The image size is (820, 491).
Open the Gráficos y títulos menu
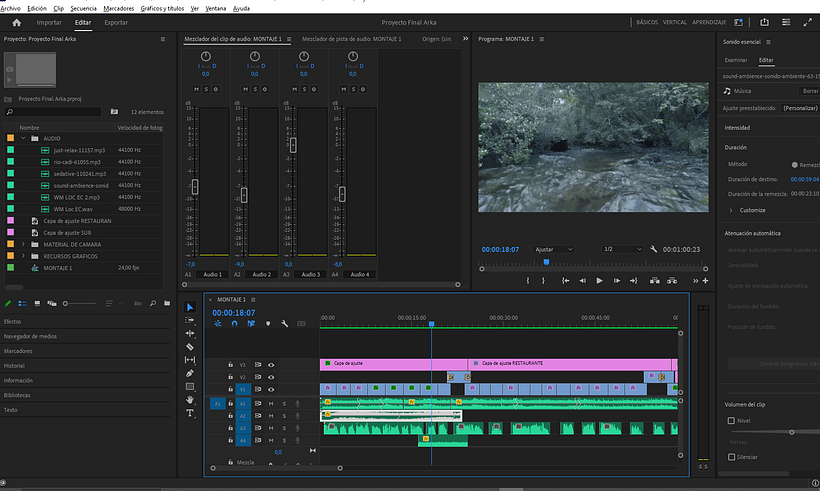162,8
